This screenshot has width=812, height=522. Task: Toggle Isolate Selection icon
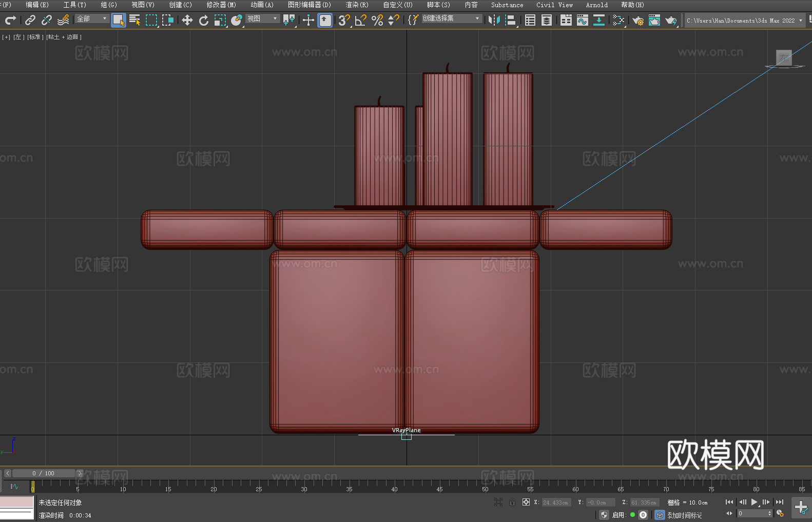(498, 502)
